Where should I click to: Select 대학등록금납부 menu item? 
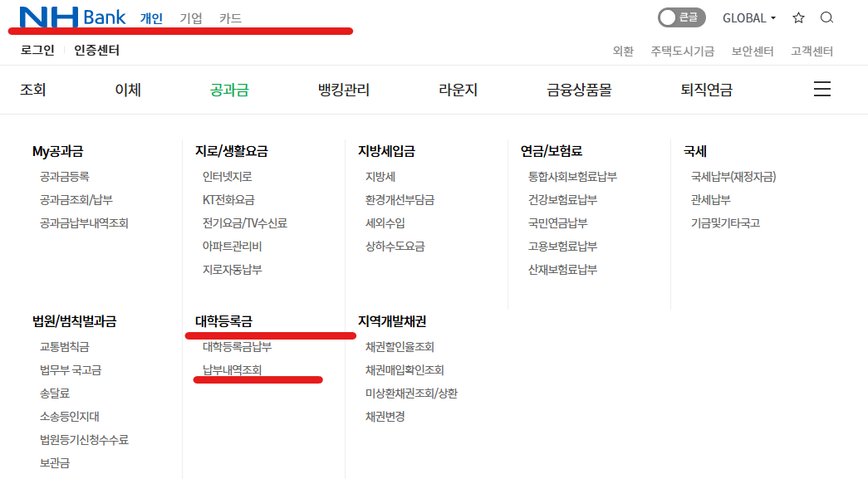click(x=237, y=347)
